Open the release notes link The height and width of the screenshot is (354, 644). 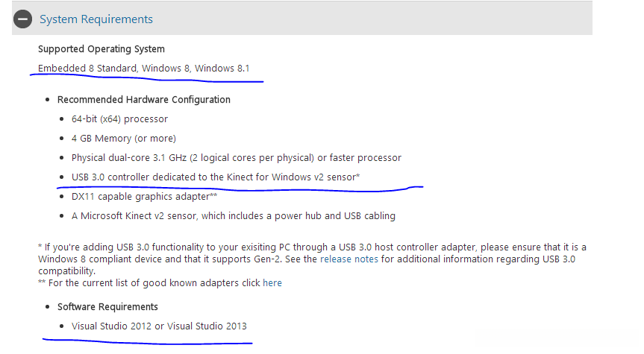pyautogui.click(x=348, y=259)
